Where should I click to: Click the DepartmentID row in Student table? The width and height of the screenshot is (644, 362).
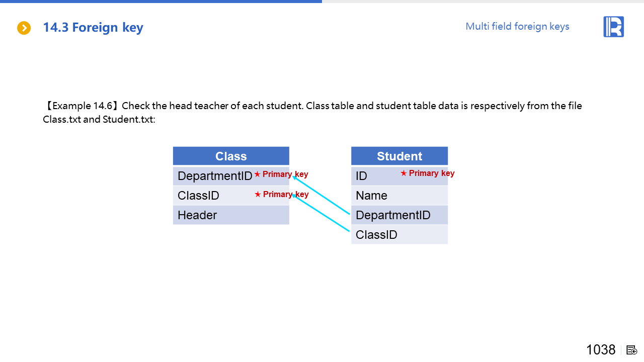click(393, 215)
